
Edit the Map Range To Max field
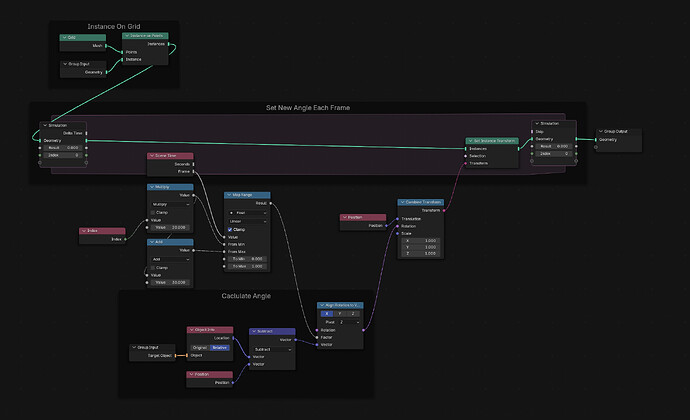(247, 266)
